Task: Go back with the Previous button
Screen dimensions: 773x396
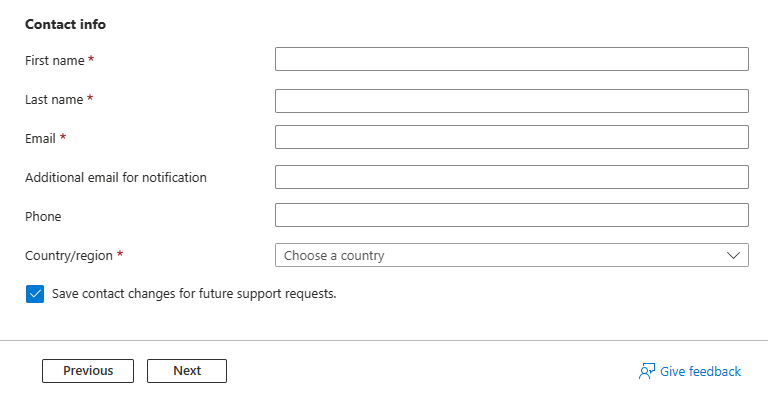Action: 88,371
